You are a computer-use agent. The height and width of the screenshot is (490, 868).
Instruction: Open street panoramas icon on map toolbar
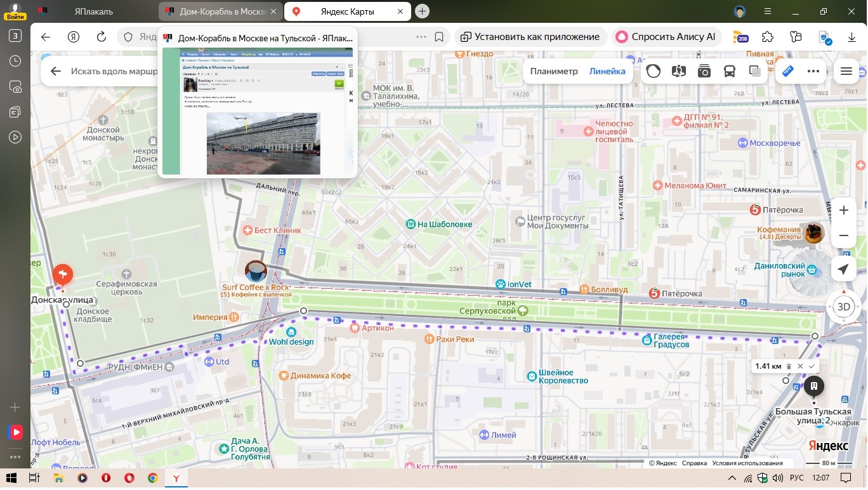(x=679, y=71)
